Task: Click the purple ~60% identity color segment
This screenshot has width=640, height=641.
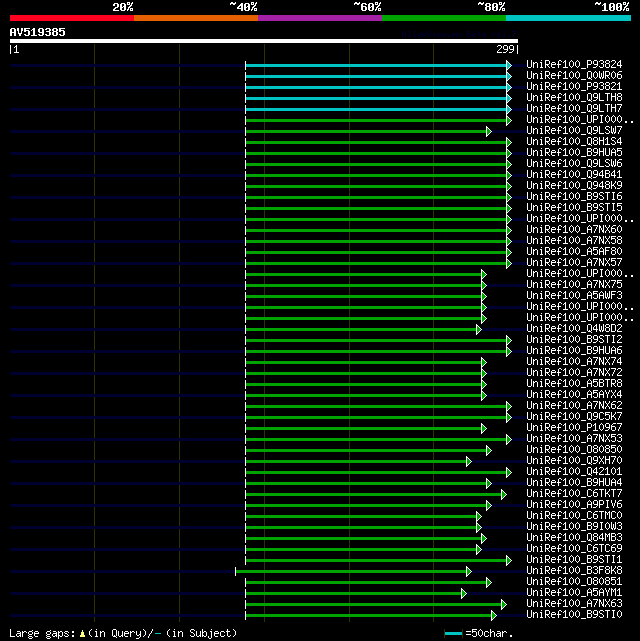Action: 320,18
